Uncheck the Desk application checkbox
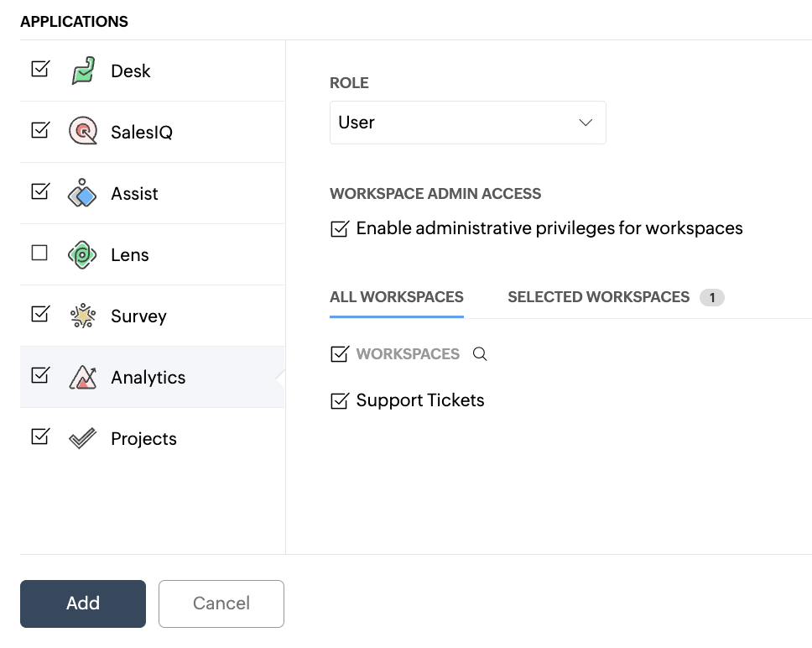 click(39, 69)
